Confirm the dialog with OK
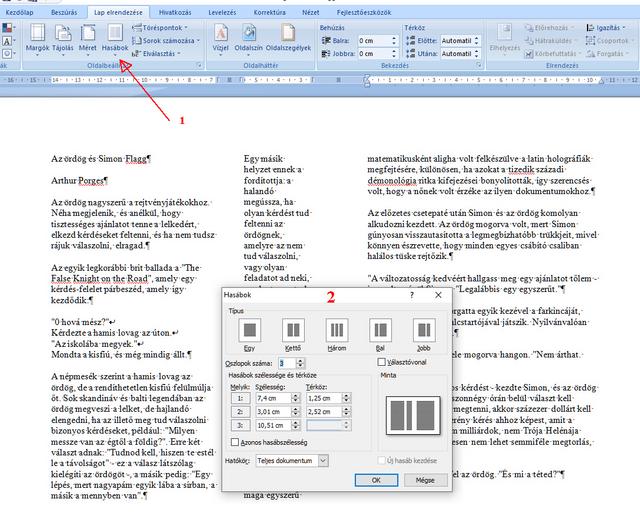Image resolution: width=640 pixels, height=512 pixels. click(x=376, y=480)
